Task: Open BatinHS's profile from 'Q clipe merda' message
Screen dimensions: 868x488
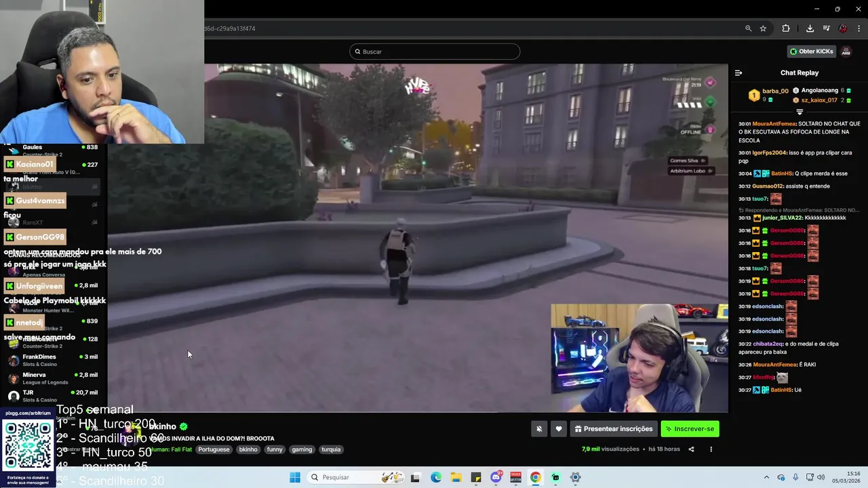Action: point(782,174)
